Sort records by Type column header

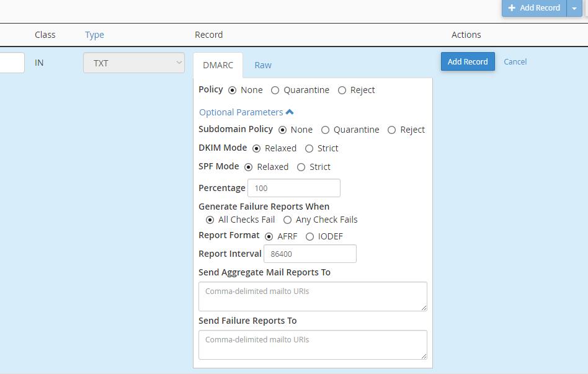(94, 35)
